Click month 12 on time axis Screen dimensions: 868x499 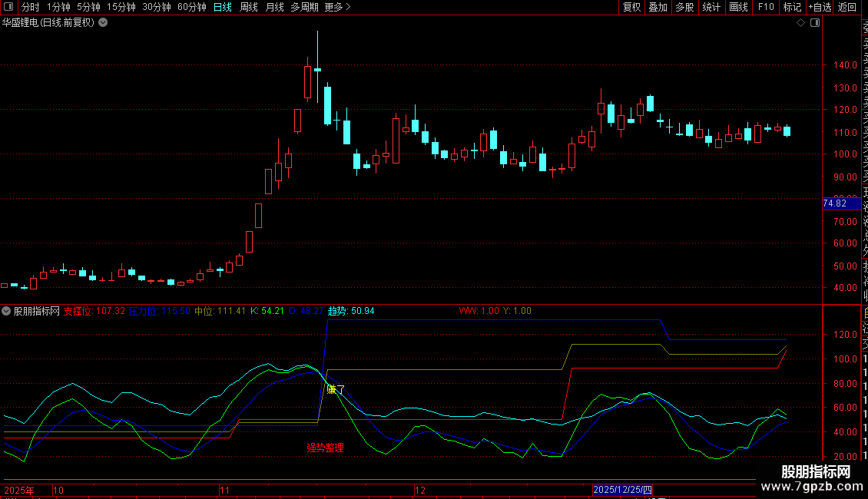[x=419, y=490]
